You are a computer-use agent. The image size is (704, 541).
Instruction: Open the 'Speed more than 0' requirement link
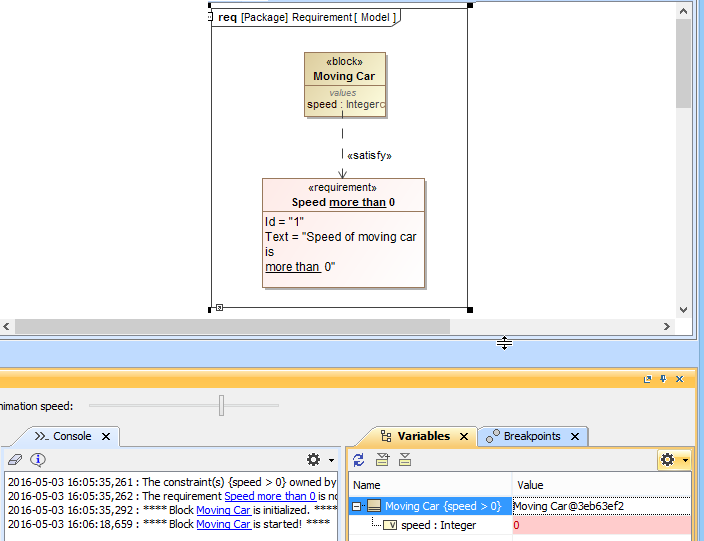point(269,496)
